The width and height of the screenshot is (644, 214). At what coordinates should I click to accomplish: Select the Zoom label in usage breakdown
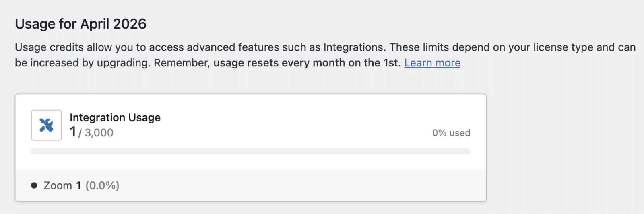(x=58, y=186)
